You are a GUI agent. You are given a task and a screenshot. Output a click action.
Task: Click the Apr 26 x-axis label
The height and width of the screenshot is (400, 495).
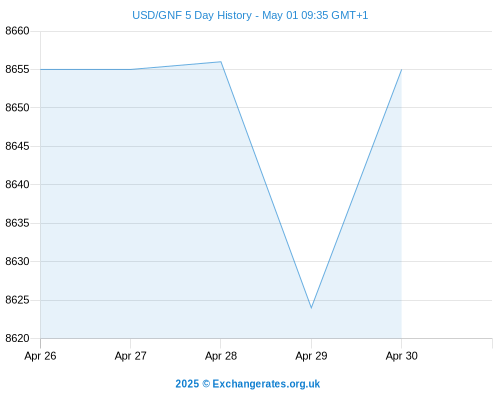[x=40, y=356]
